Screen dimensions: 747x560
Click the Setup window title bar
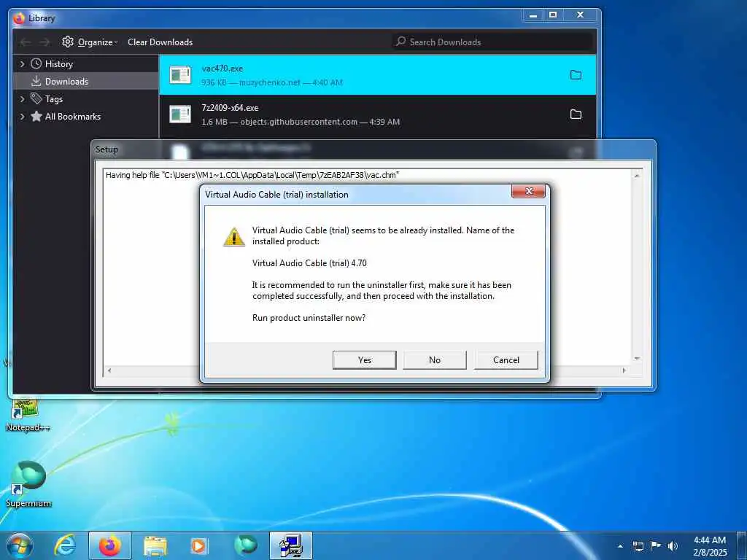click(x=373, y=149)
